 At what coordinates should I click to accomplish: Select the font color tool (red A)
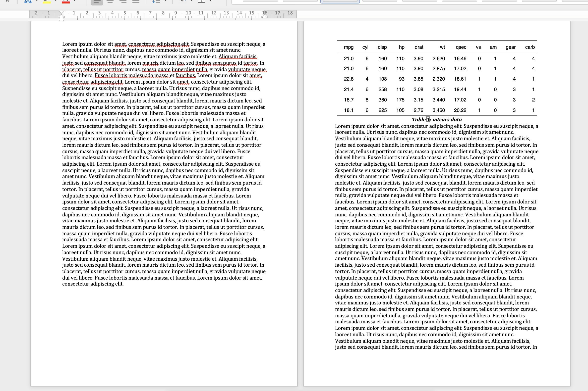click(65, 1)
